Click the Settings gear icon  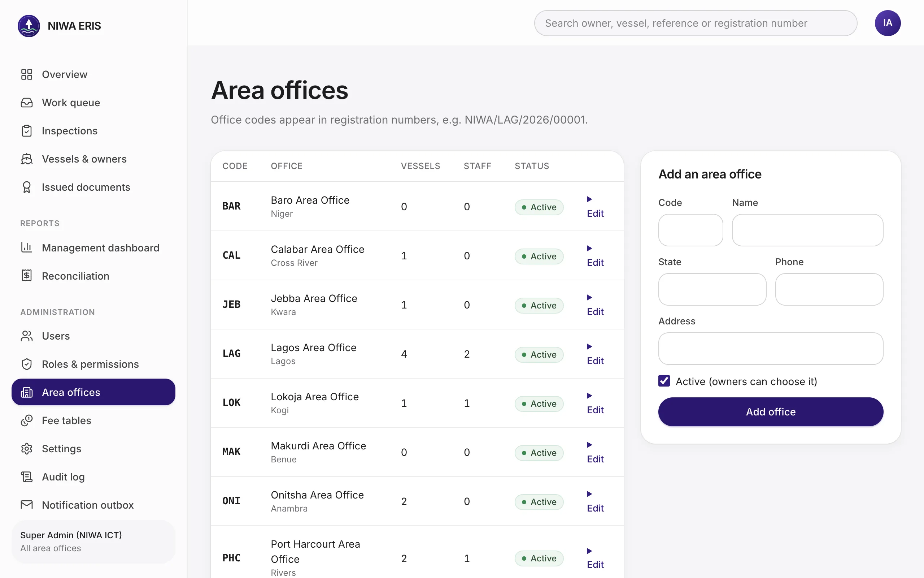click(26, 449)
